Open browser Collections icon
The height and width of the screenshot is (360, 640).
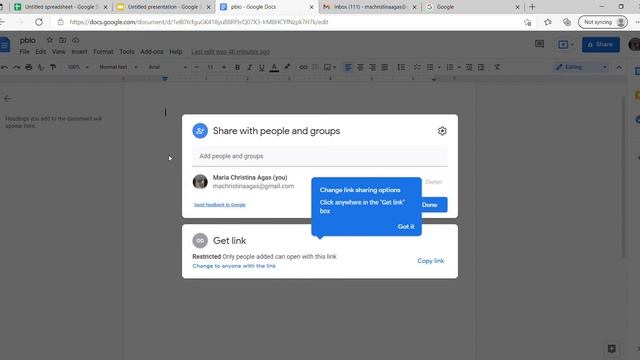point(567,22)
